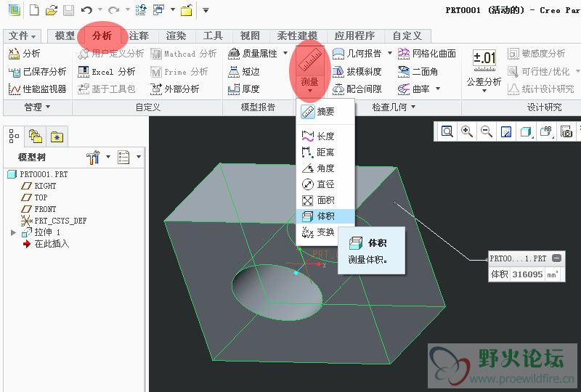Open the 文件 menu
581x392 pixels.
click(x=23, y=36)
